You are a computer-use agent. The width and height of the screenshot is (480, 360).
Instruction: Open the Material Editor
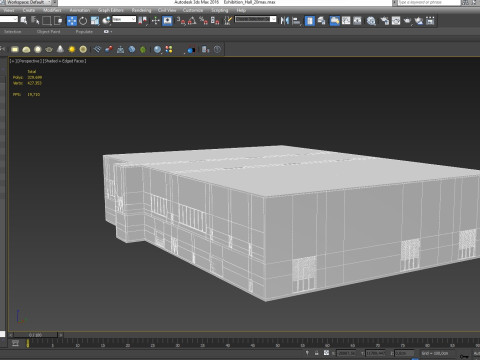tap(371, 21)
